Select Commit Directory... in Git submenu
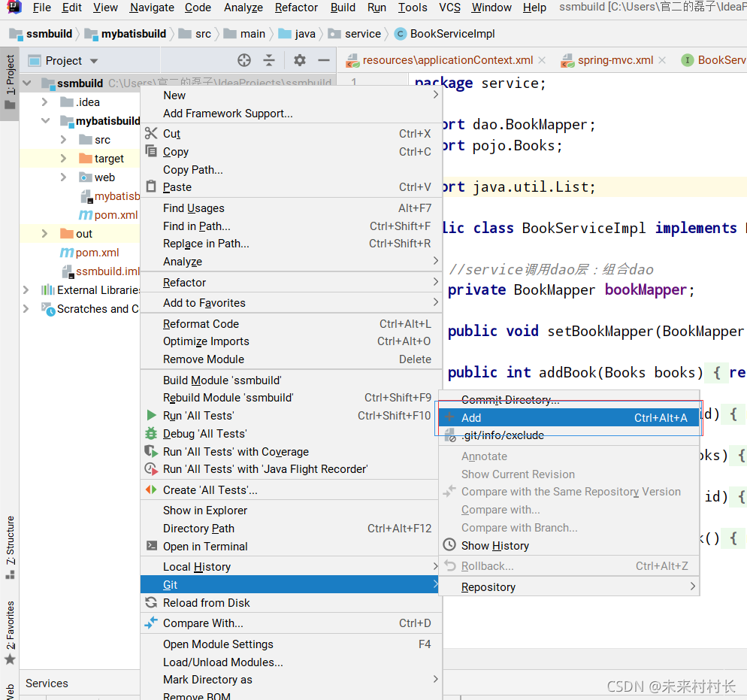747x700 pixels. (x=569, y=399)
